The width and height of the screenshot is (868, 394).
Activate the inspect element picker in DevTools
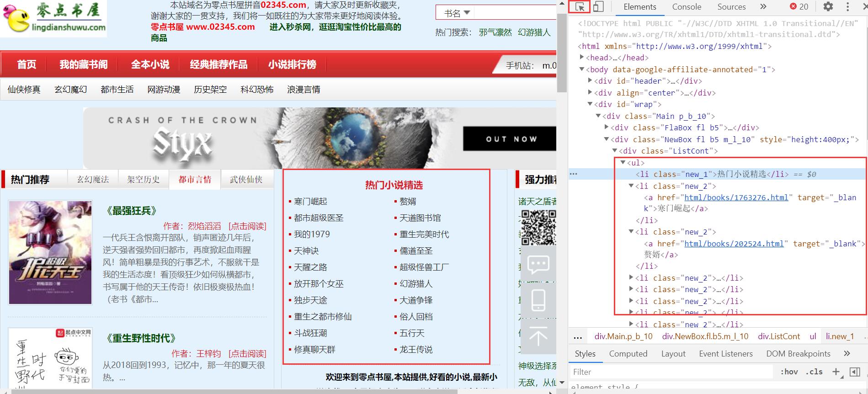coord(580,7)
